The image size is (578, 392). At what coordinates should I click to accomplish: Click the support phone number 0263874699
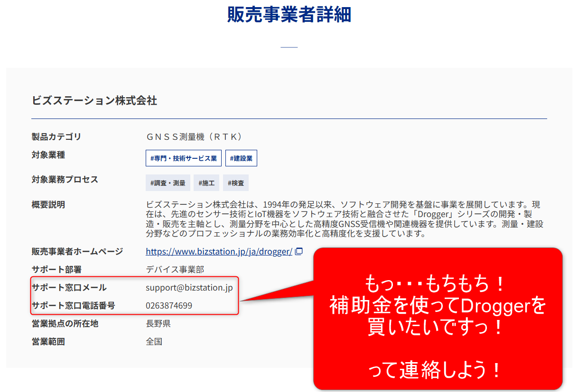[x=169, y=306]
